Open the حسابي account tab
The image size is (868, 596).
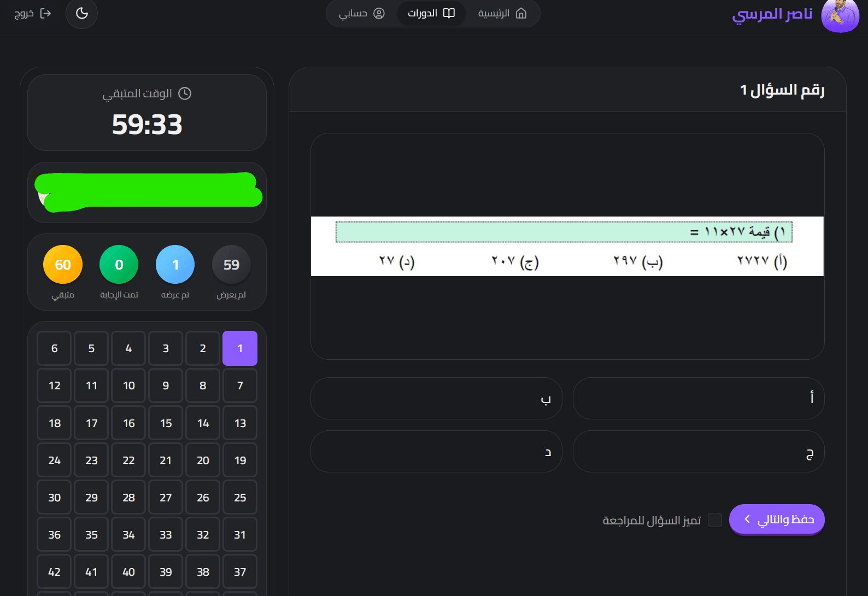[361, 13]
